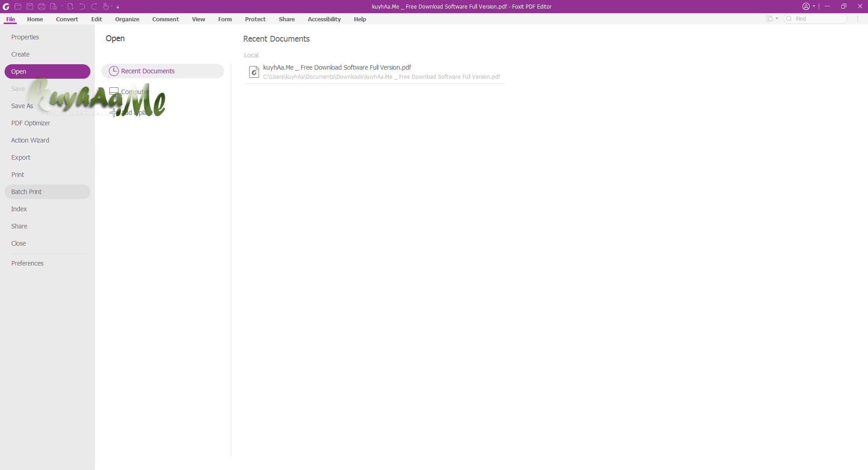Screen dimensions: 868x470
Task: Click the recent file path C:\Users\kuyhAa\Documents
Action: coord(382,77)
